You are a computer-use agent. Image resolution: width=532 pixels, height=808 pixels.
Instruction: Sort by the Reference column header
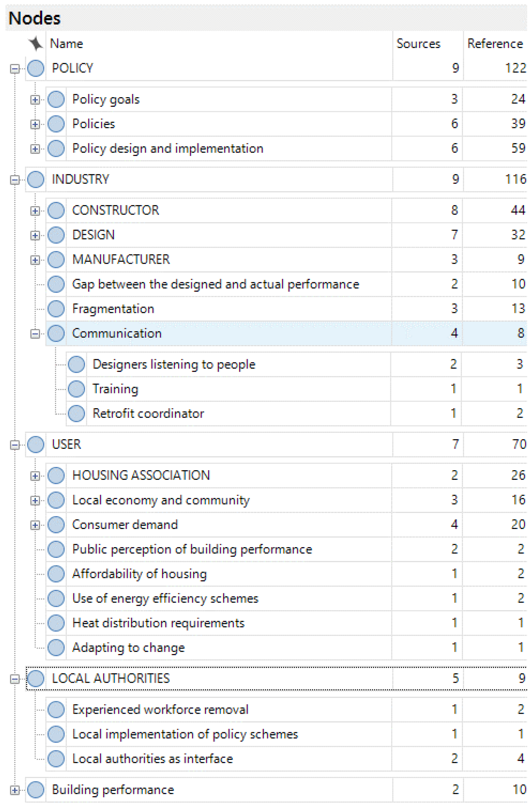[x=495, y=44]
